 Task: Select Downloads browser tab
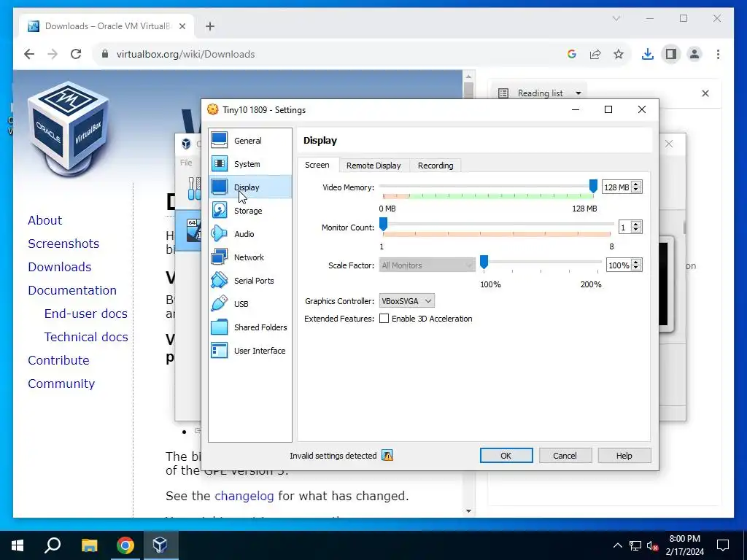coord(107,26)
